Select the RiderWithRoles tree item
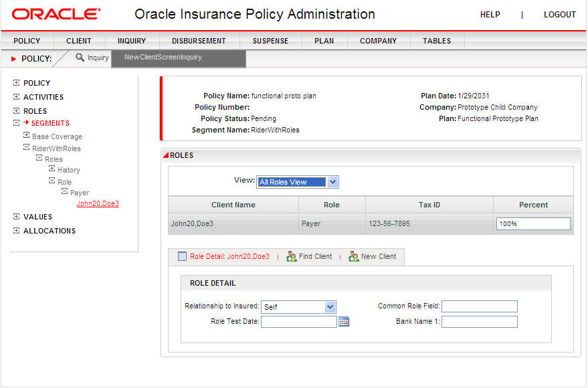Viewport: 588px width, 388px height. pyautogui.click(x=56, y=149)
